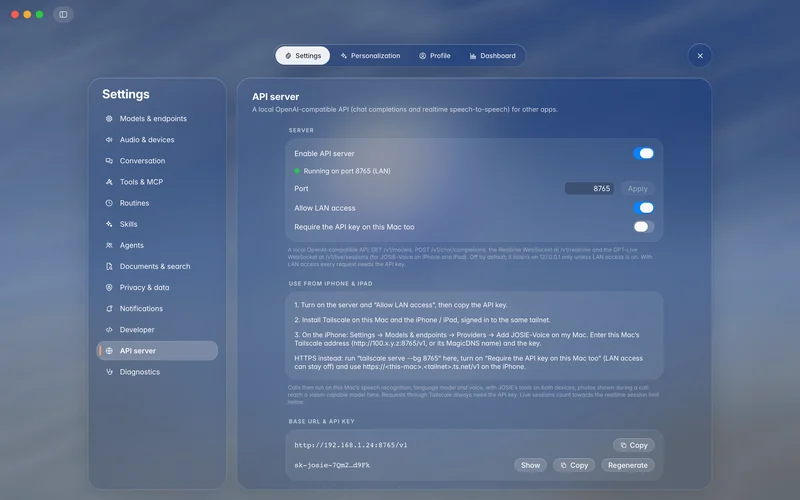Click the Developer code icon
This screenshot has width=800, height=500.
coord(109,330)
